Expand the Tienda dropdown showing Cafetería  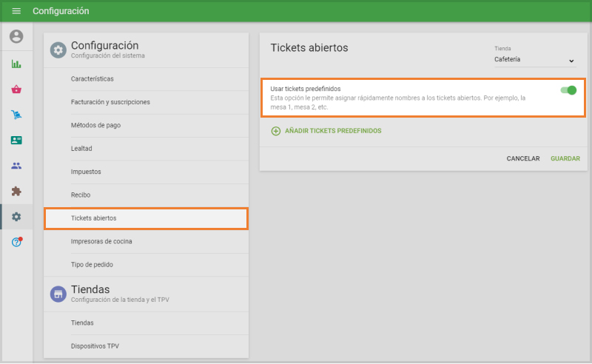534,60
